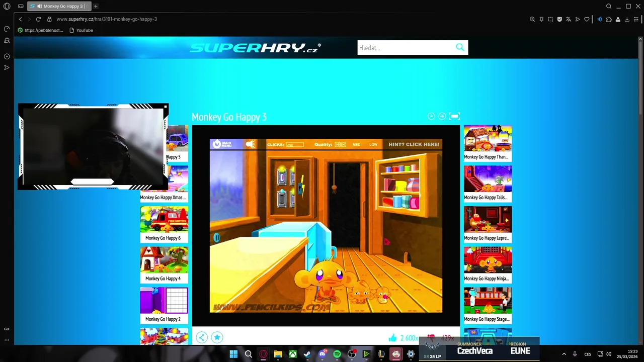Click the thumbs-up like icon
The image size is (644, 362).
pos(392,337)
